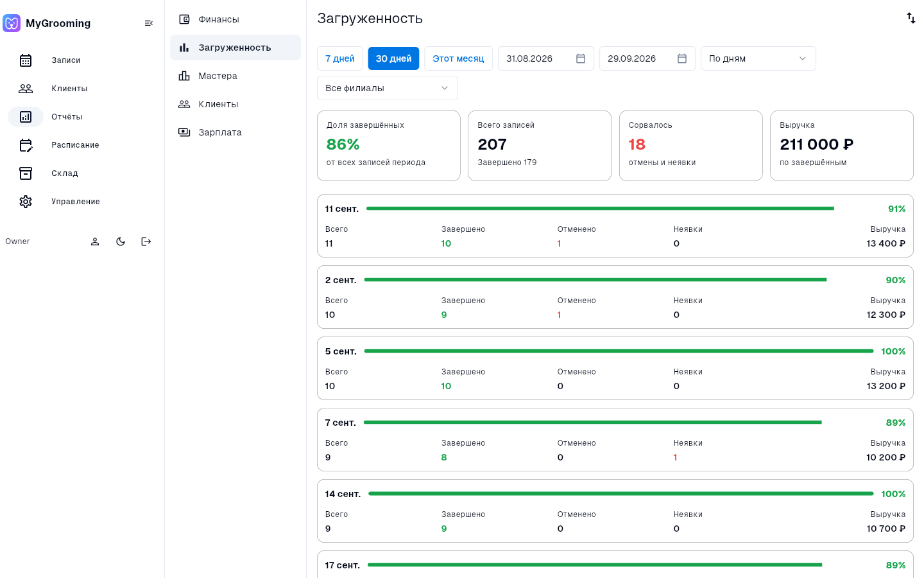Open Склад archive box icon
Screen dimensions: 924x578
[x=26, y=173]
